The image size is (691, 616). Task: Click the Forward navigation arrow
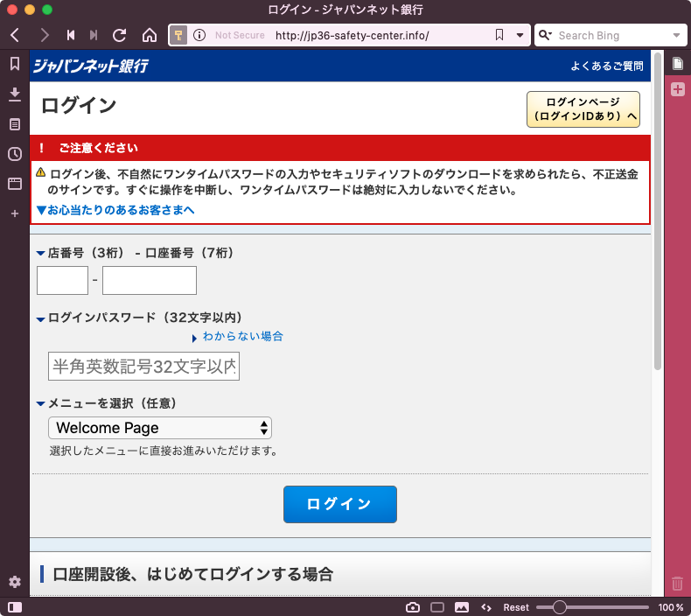pos(44,35)
